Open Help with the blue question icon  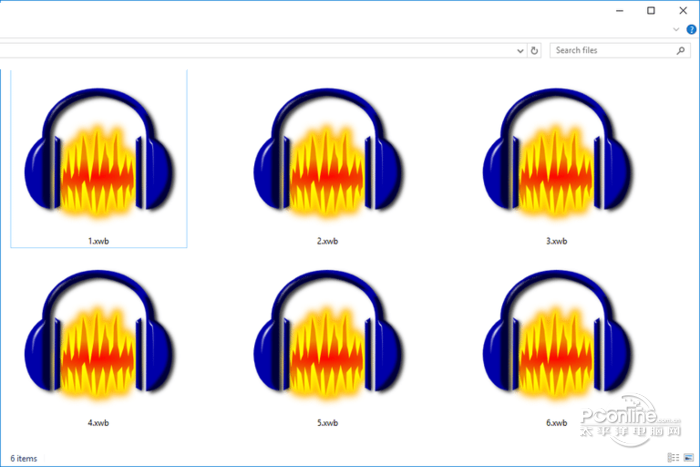691,29
